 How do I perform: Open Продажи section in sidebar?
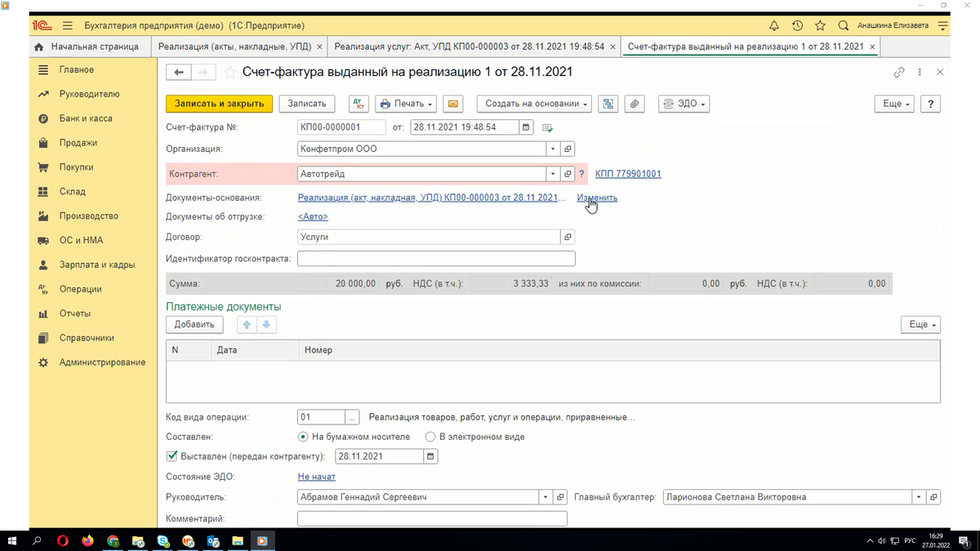78,143
